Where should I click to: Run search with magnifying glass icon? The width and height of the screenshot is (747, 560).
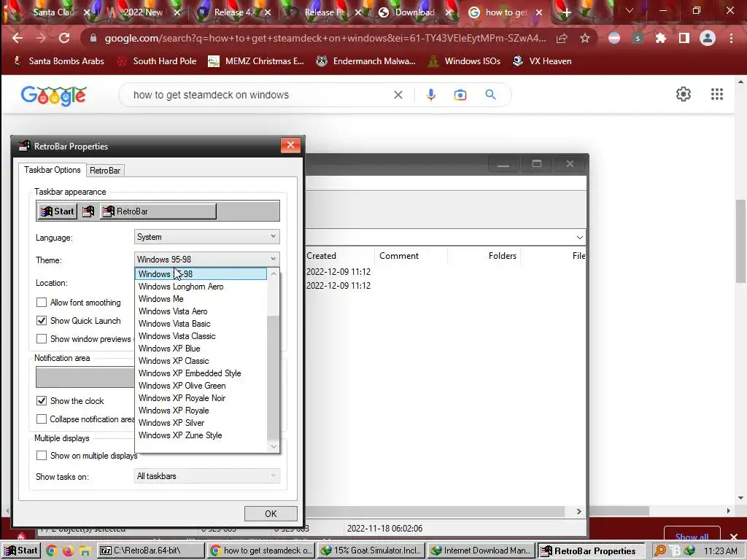click(x=491, y=95)
